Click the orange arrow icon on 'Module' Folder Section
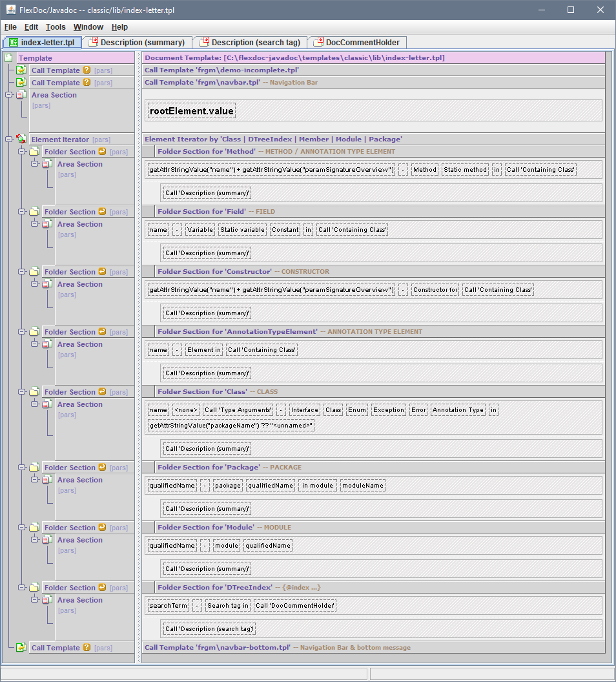Image resolution: width=616 pixels, height=682 pixels. tap(102, 528)
